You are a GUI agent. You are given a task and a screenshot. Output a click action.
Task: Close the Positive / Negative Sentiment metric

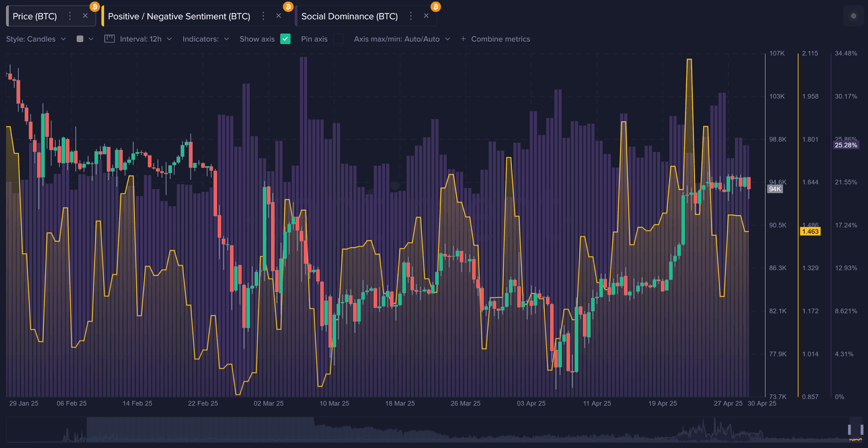[x=279, y=16]
